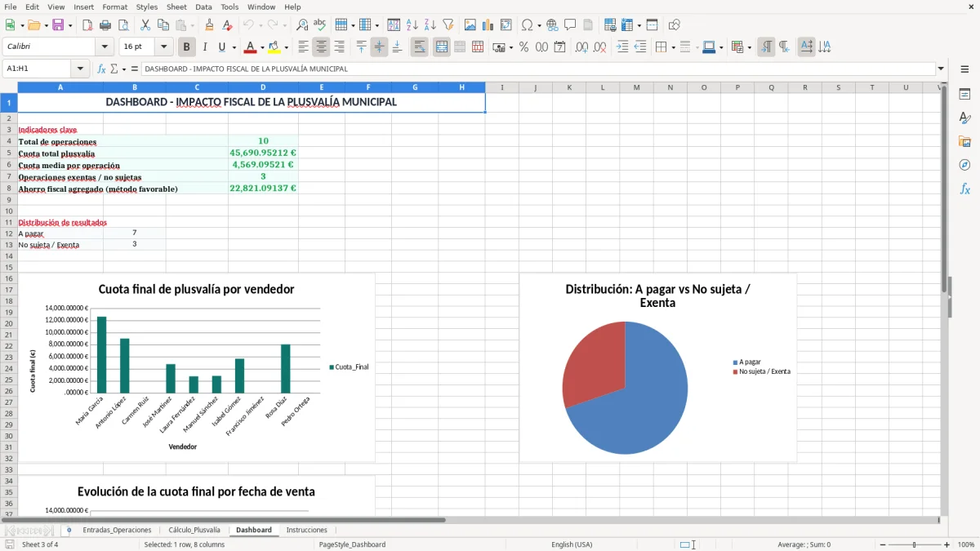This screenshot has height=551, width=980.
Task: Click the 100% zoom level
Action: [965, 544]
